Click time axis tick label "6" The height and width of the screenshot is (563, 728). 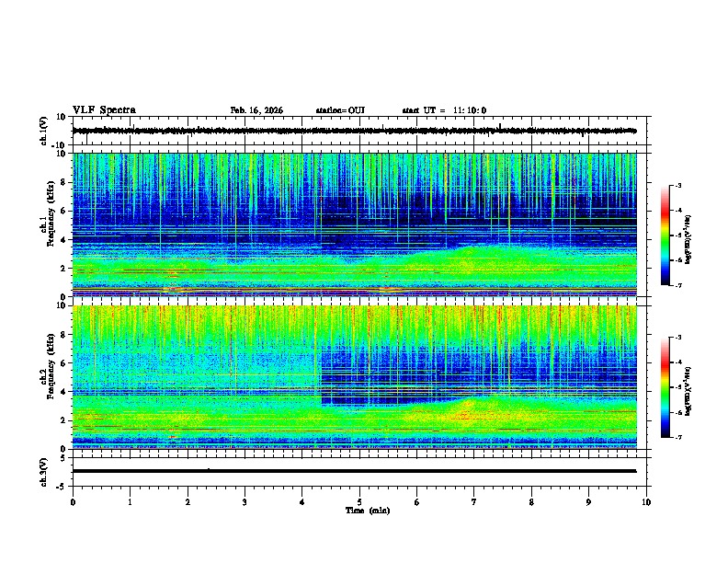(417, 502)
